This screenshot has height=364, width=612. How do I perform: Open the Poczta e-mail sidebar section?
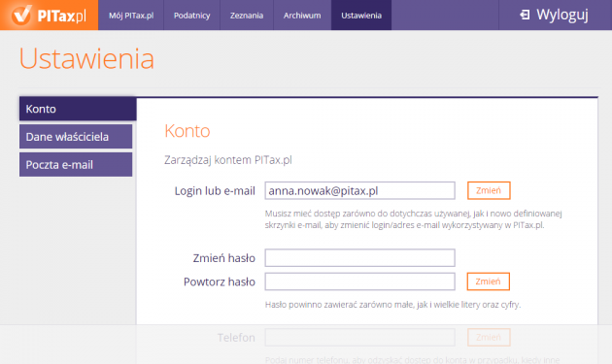pyautogui.click(x=76, y=165)
